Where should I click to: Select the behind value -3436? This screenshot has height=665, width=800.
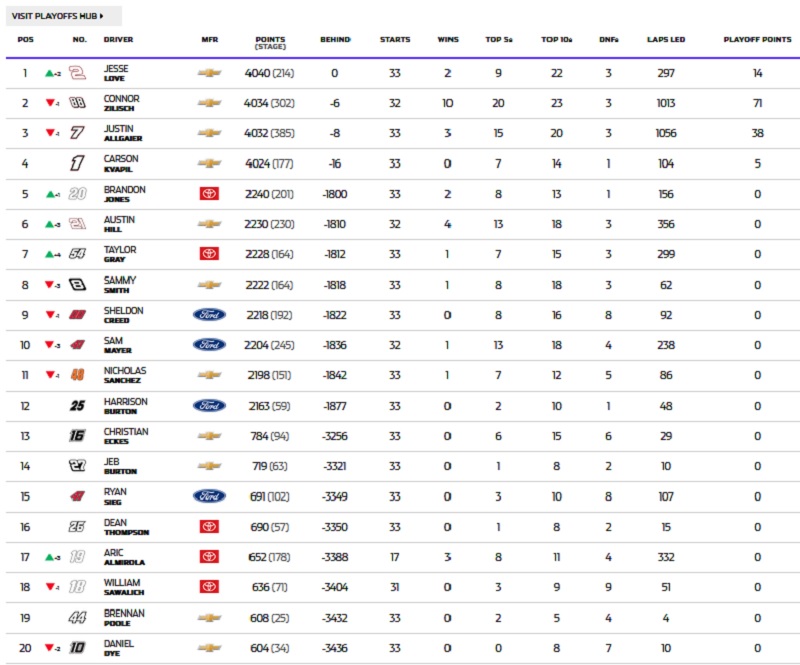click(x=335, y=648)
